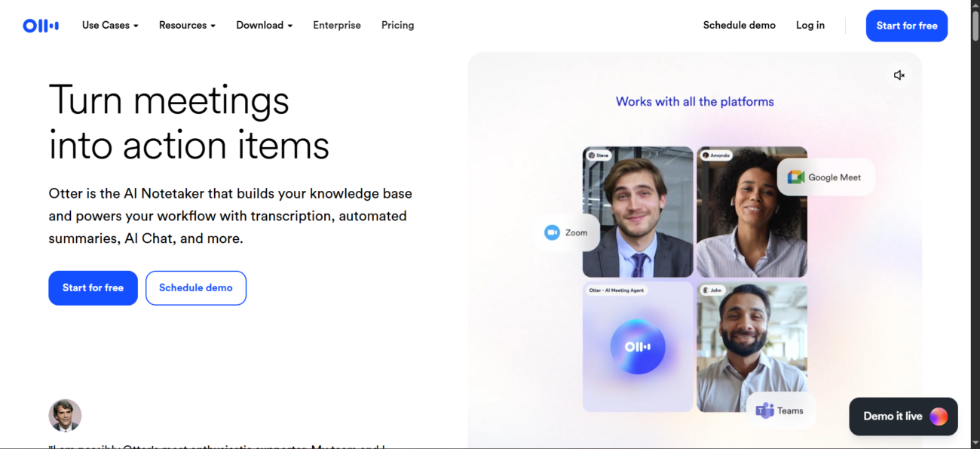Expand the Download dropdown menu
980x449 pixels.
tap(265, 25)
